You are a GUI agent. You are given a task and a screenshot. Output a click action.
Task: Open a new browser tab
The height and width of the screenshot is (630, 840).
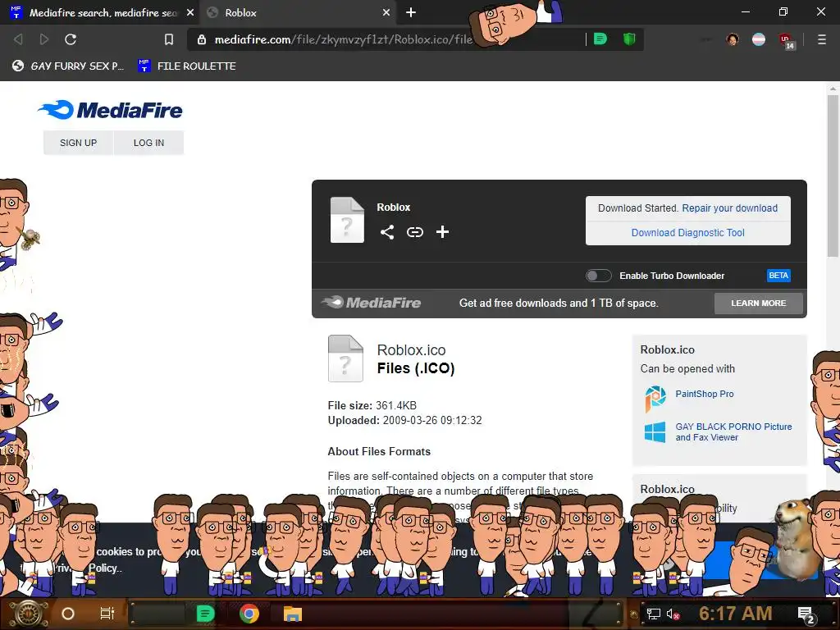click(411, 12)
